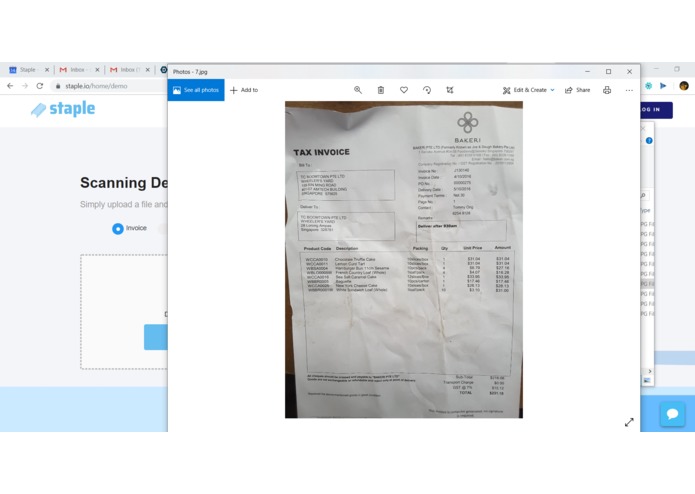Click the site lock icon in address bar

click(58, 86)
